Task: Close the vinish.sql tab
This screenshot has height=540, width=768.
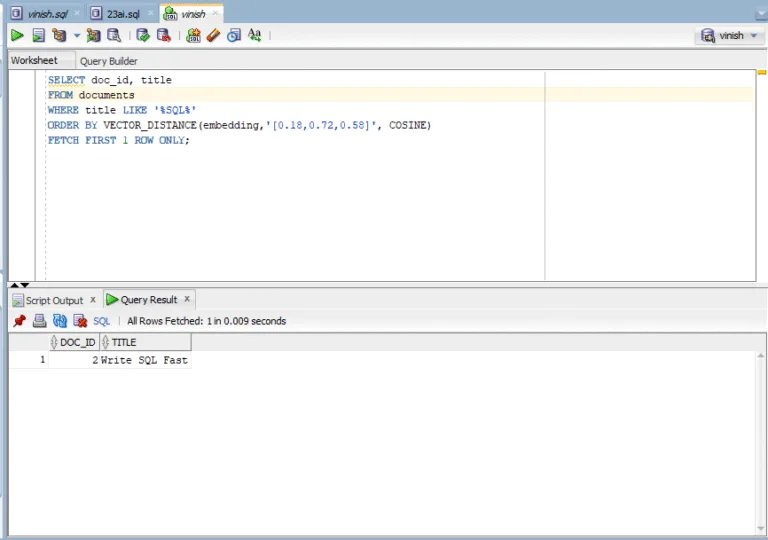Action: click(77, 13)
